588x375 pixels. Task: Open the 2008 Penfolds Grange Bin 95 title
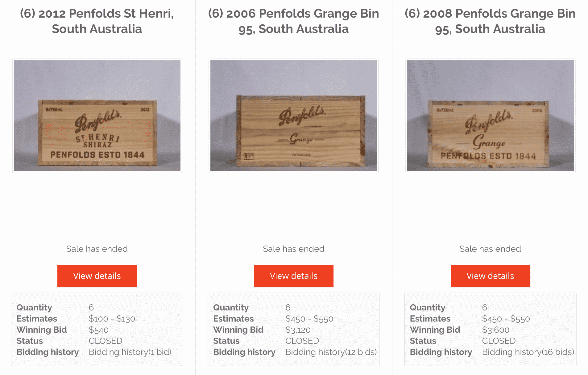(490, 21)
